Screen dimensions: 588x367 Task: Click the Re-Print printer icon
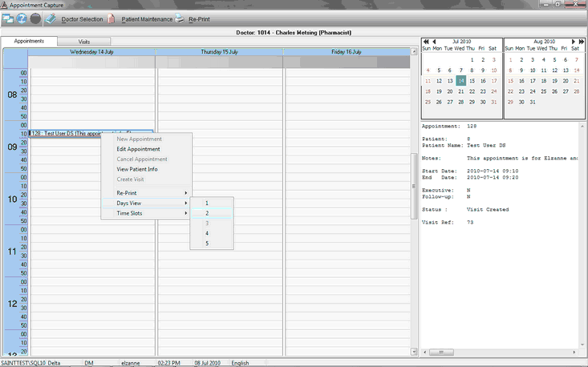click(x=180, y=18)
